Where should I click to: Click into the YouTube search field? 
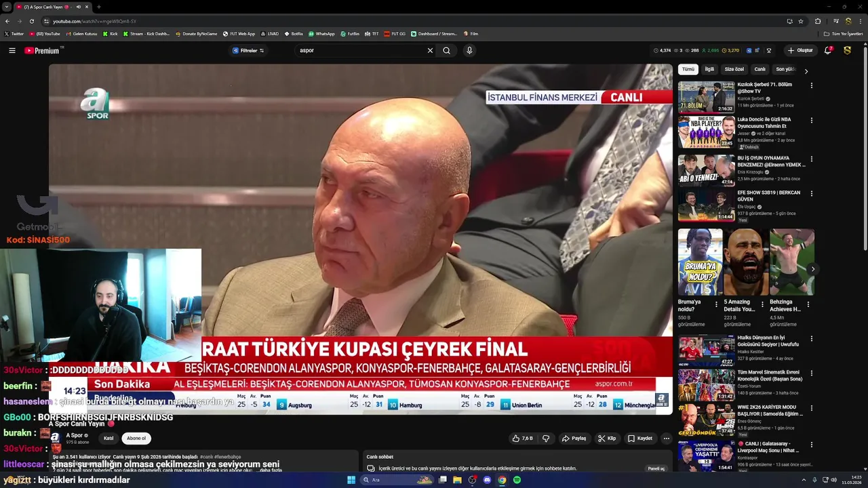tap(359, 50)
